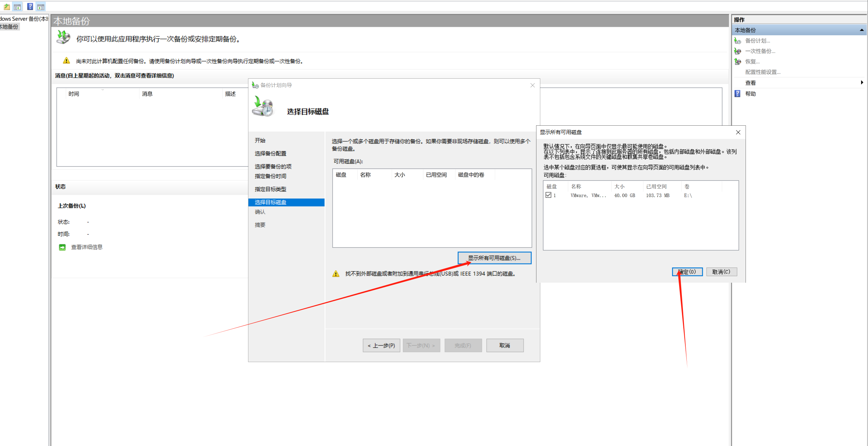The width and height of the screenshot is (868, 446).
Task: Click 显示所有可用磁盘(S)... button
Action: tap(494, 258)
